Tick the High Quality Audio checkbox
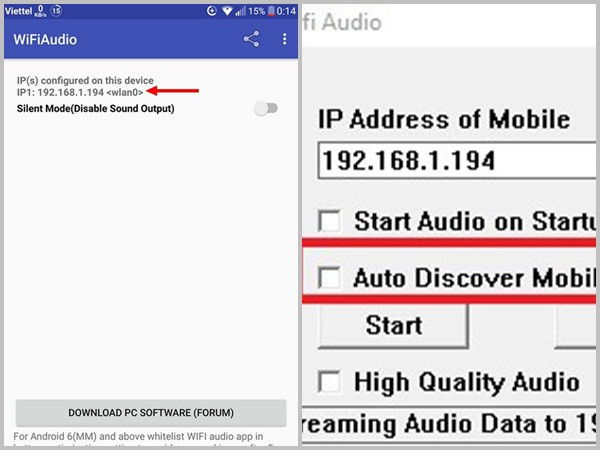 [x=328, y=381]
